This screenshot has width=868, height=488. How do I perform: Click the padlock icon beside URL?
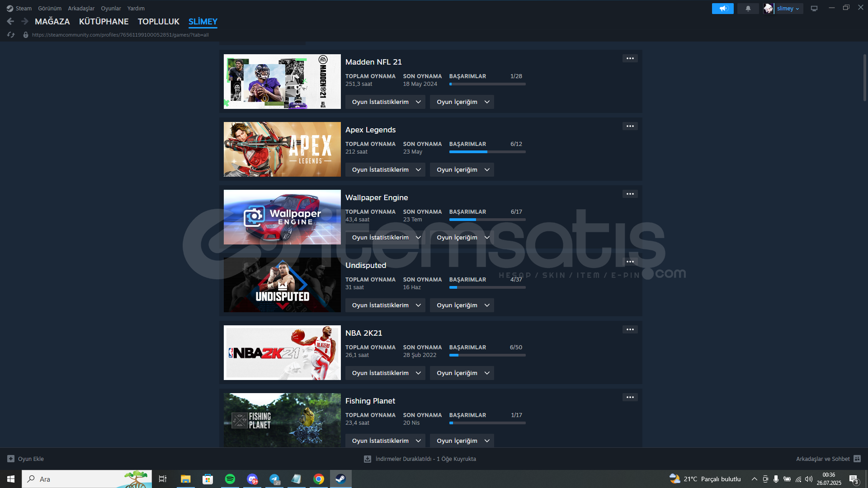click(x=26, y=35)
